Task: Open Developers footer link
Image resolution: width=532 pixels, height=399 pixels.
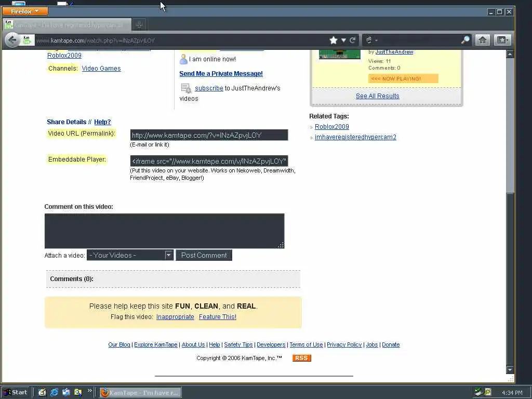Action: click(271, 345)
